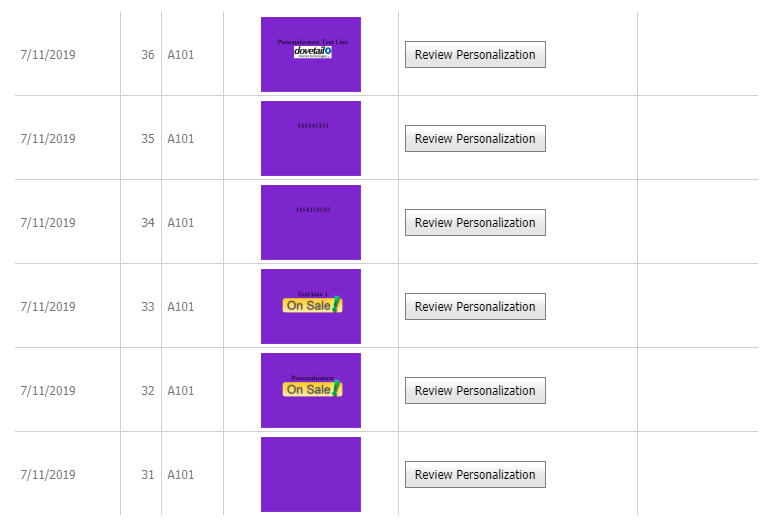Click Review Personalization for row 36
Viewport: 768px width, 526px height.
click(x=475, y=55)
